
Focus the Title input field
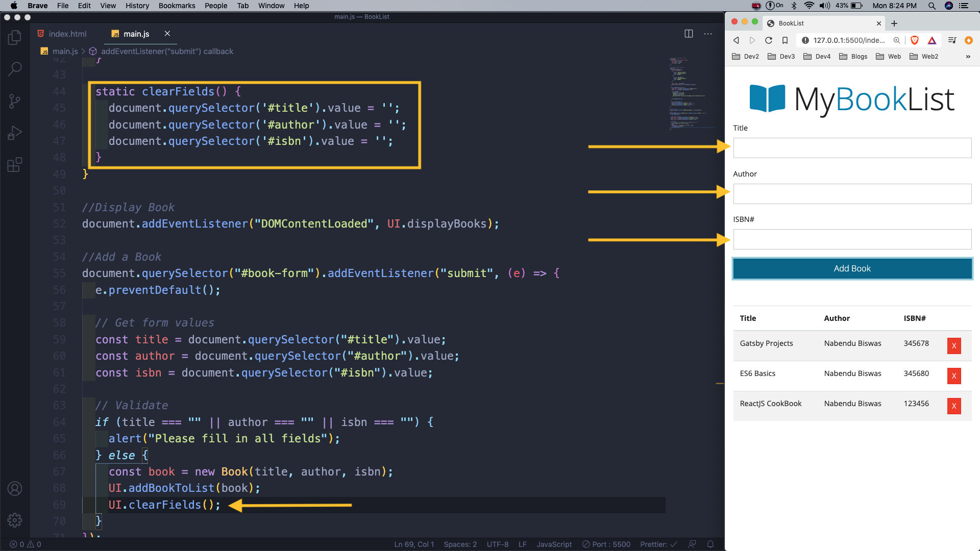tap(852, 148)
